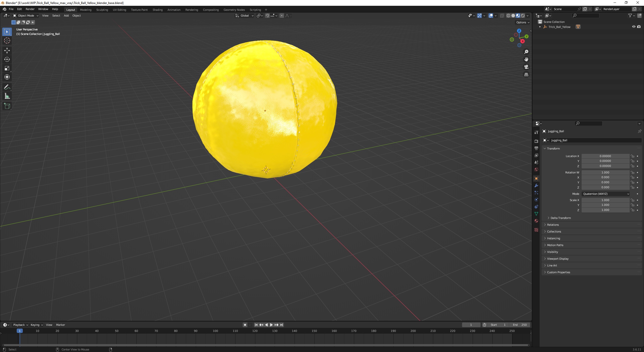Select the Measure tool
This screenshot has width=644, height=352.
tap(7, 96)
